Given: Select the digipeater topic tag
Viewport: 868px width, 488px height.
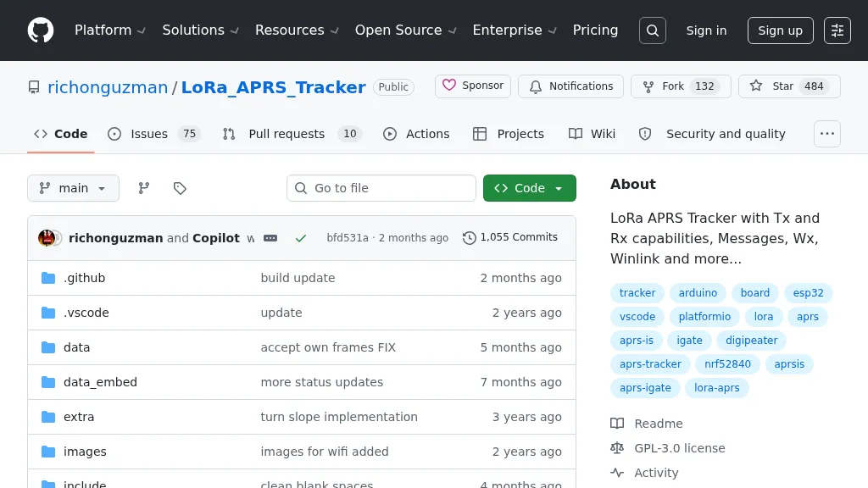Looking at the screenshot, I should point(751,341).
